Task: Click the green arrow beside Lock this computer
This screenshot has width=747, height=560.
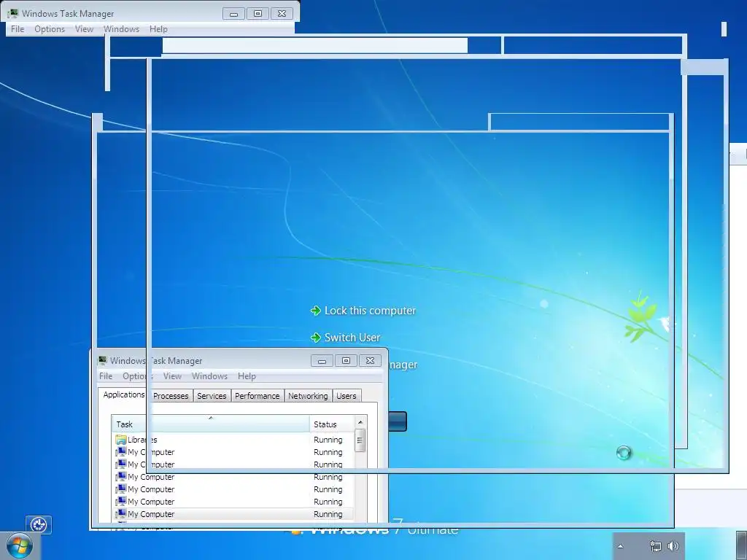Action: click(315, 311)
